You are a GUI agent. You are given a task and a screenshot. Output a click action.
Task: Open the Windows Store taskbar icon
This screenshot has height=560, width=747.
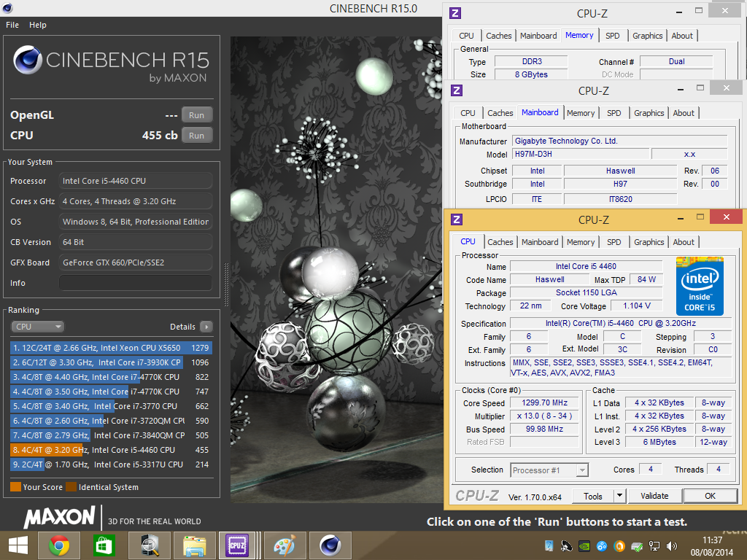pyautogui.click(x=104, y=545)
